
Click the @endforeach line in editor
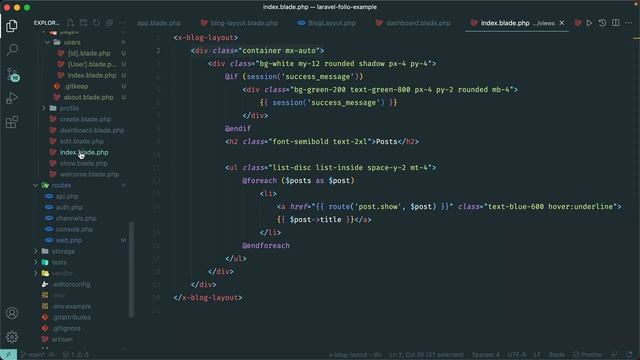tap(266, 246)
